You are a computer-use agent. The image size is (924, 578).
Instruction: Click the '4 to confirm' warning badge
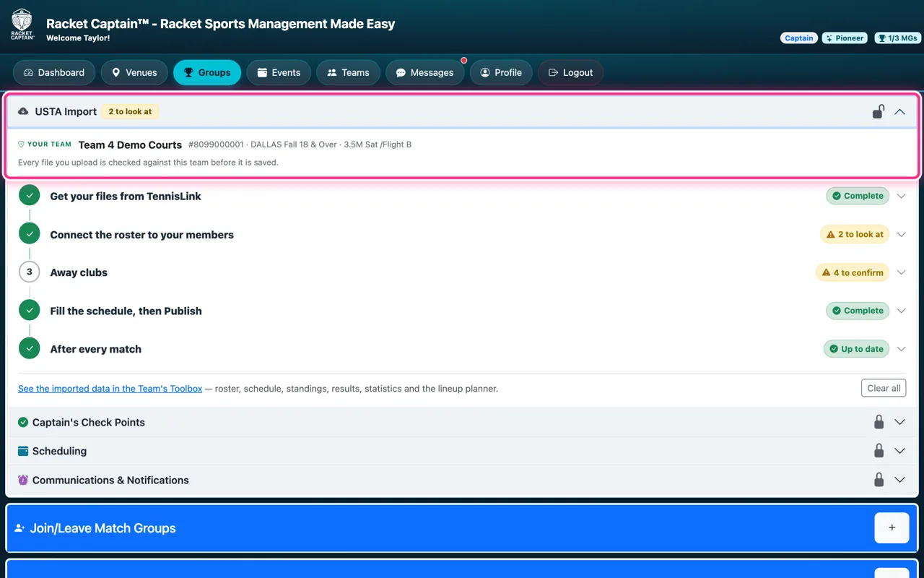click(x=853, y=272)
